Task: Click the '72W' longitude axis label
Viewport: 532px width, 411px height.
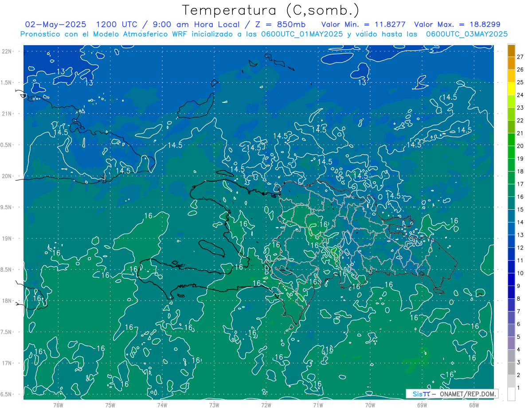Action: (266, 405)
